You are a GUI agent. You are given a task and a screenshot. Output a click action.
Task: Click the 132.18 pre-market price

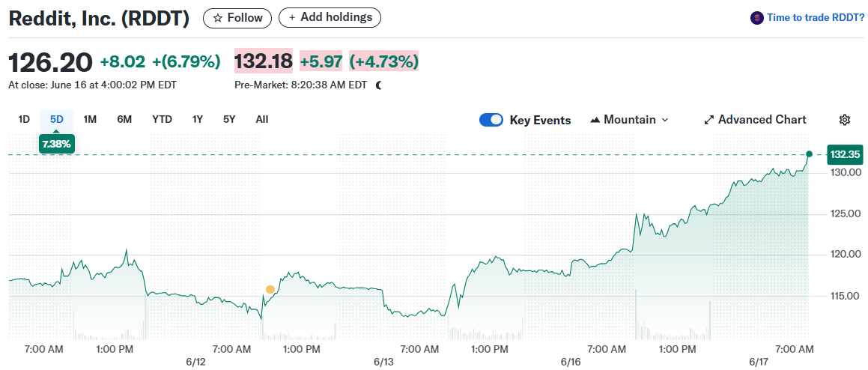(264, 61)
